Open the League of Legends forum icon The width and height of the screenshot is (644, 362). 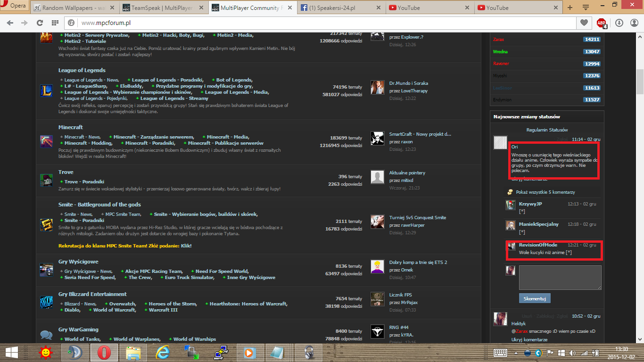46,90
